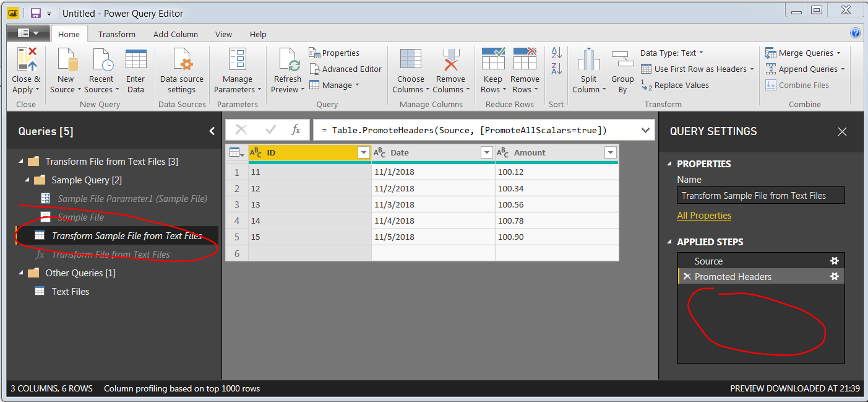Open the Help tab

pos(258,35)
